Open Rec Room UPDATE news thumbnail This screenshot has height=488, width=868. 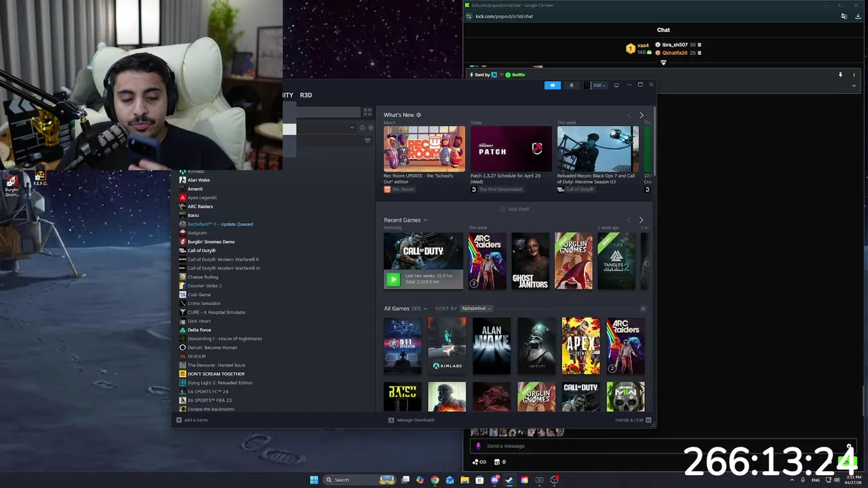pyautogui.click(x=425, y=148)
